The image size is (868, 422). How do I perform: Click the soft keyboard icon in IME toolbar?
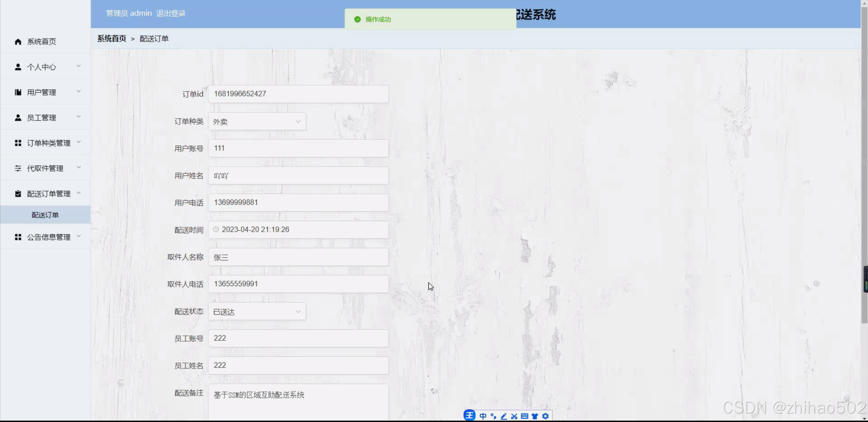[524, 416]
